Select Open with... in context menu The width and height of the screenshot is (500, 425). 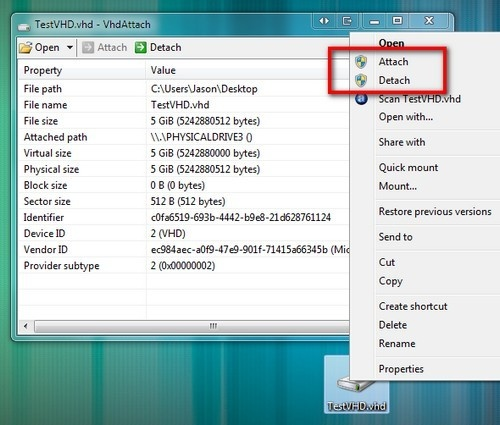pos(406,117)
